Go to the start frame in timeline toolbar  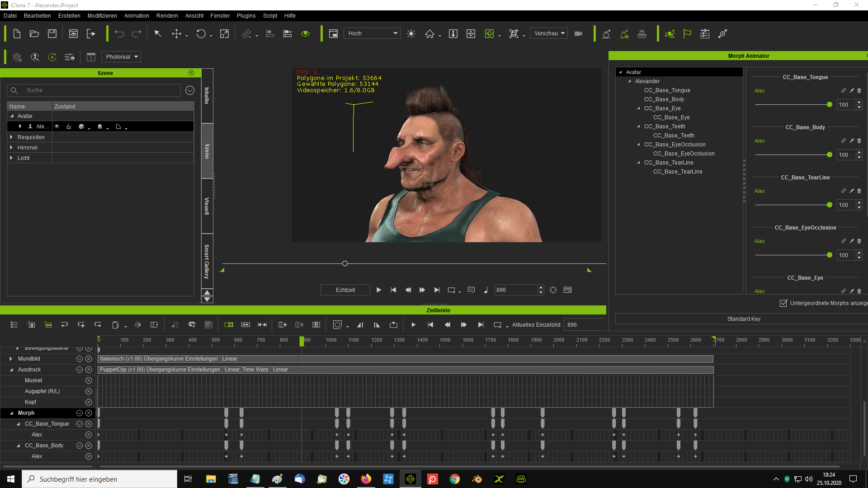point(430,324)
